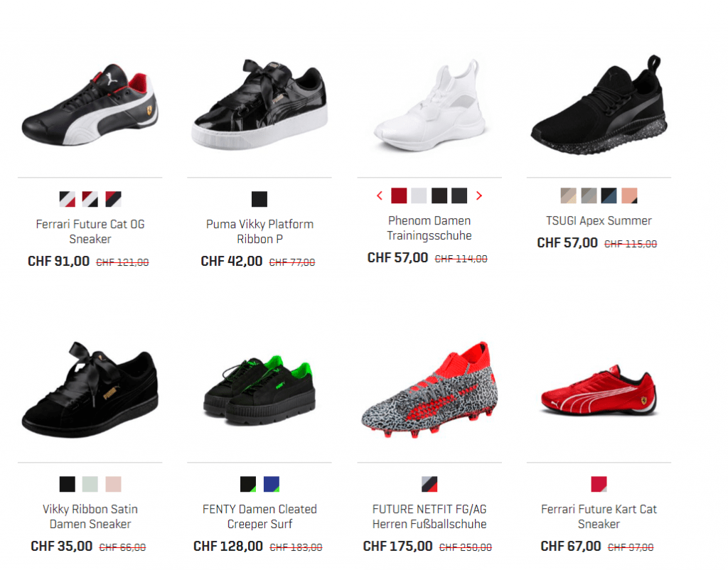Viewport: 728px width, 570px height.
Task: Open FUTURE NETFIT FG/AG Herren Fußballschuhe link
Action: [x=429, y=517]
